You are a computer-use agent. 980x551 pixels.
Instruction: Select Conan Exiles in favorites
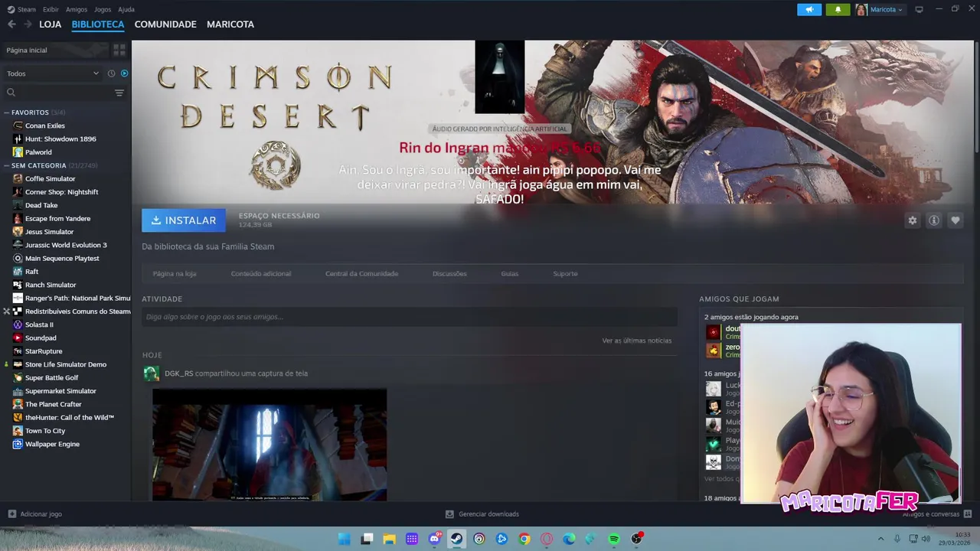pyautogui.click(x=45, y=126)
